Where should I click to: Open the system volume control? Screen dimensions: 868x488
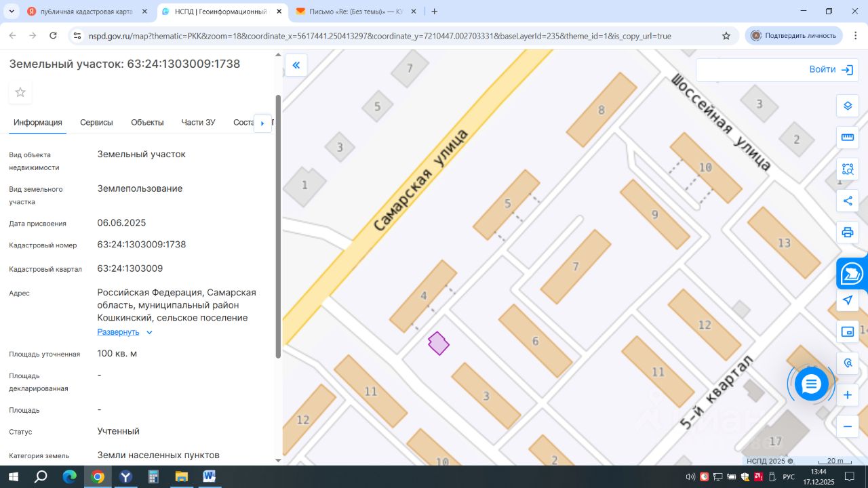tap(690, 476)
